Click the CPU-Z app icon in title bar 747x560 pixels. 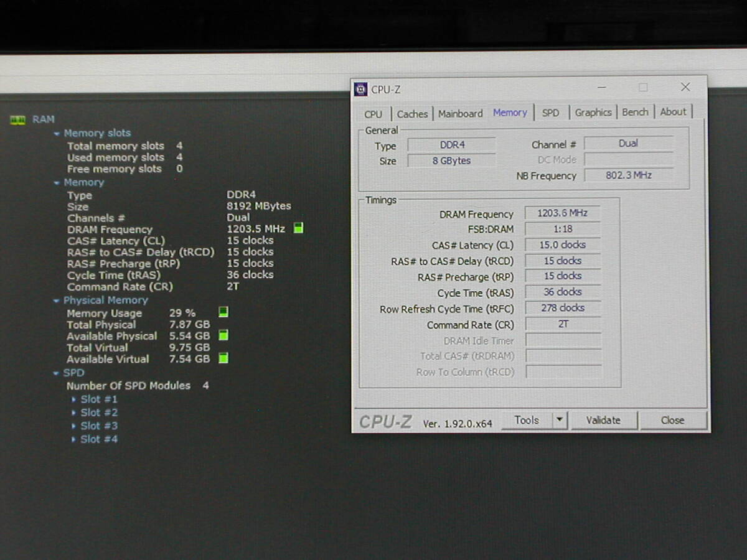[360, 89]
